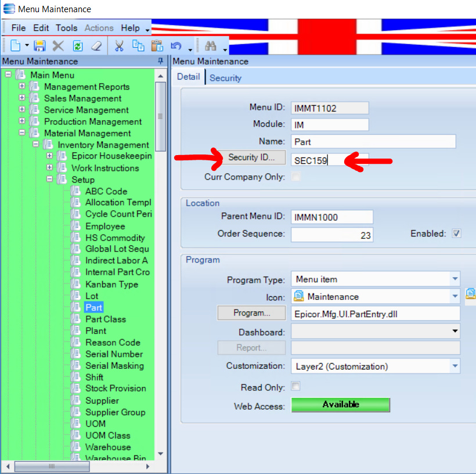Screen dimensions: 476x474
Task: Click the ABC Code item icon
Action: (76, 191)
